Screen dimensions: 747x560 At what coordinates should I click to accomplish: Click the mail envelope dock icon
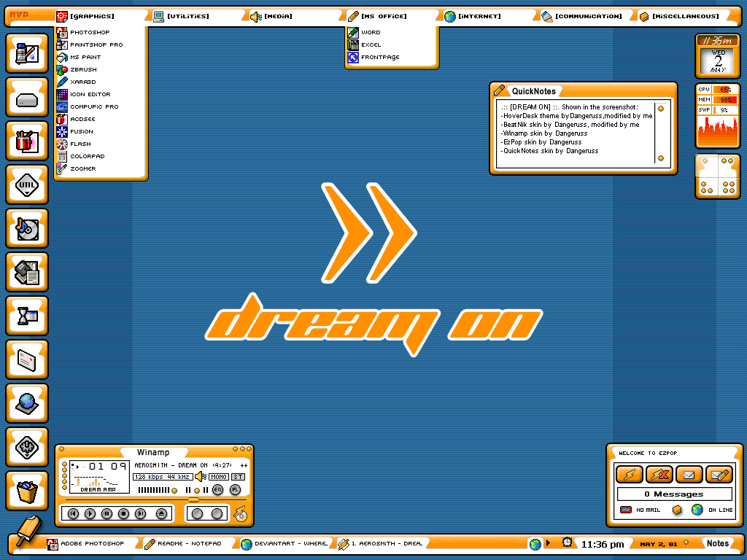pyautogui.click(x=27, y=360)
